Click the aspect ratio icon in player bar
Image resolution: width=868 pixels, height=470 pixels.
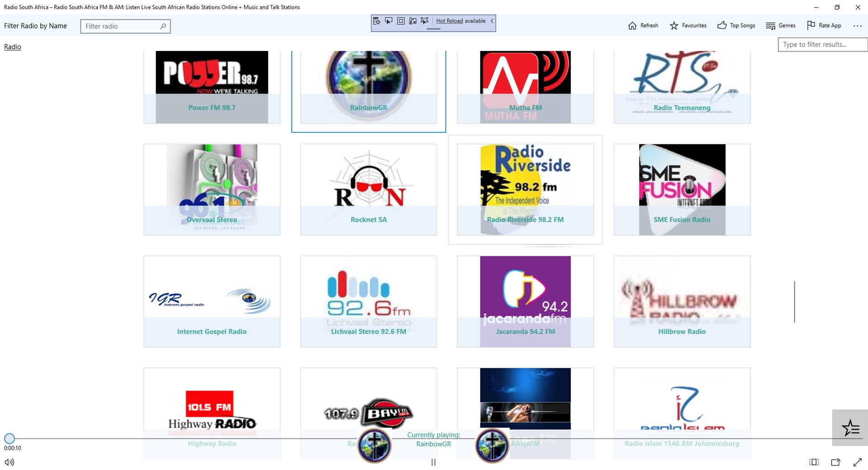[x=814, y=462]
